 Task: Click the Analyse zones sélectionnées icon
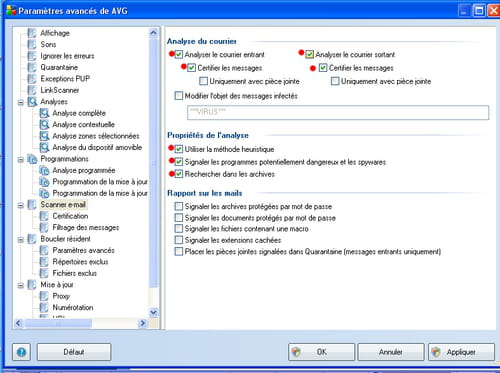point(44,136)
